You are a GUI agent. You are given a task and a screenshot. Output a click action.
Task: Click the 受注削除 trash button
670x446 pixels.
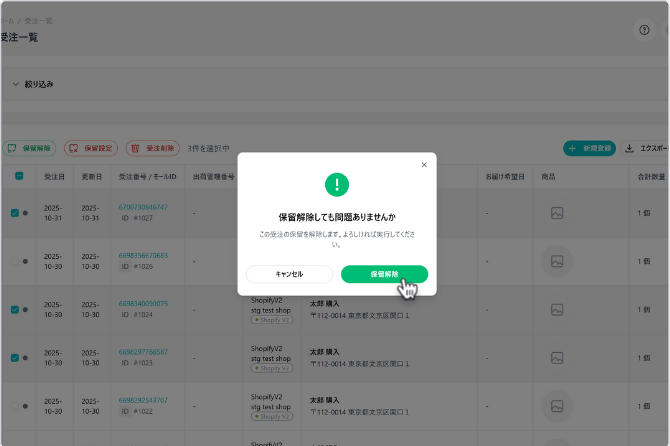pos(153,148)
